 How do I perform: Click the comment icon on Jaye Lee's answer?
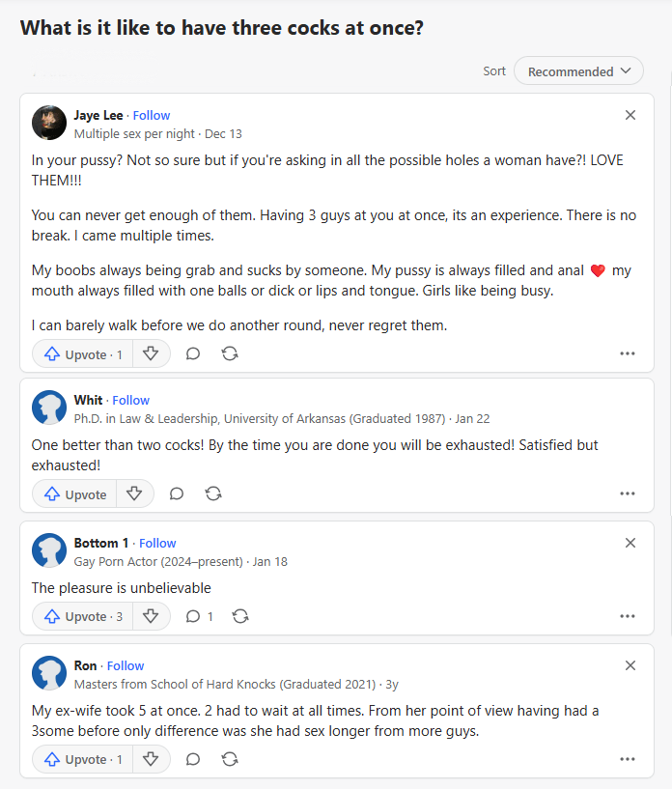pos(193,353)
